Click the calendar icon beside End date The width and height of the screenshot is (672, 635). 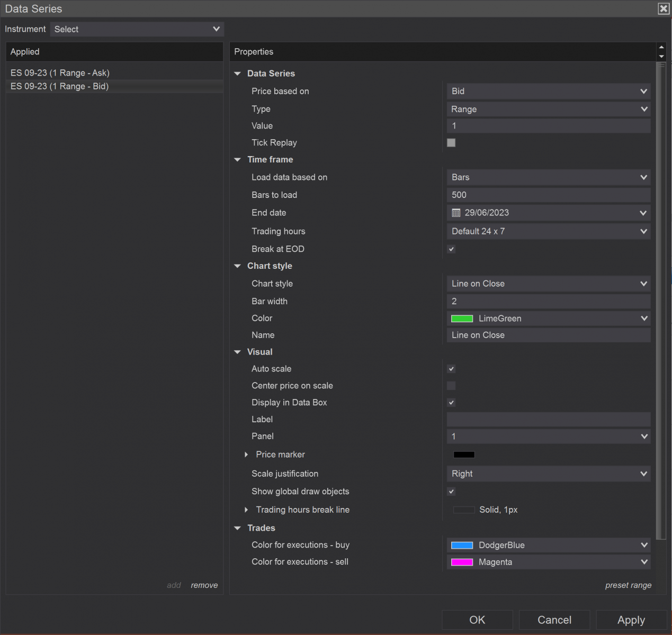[x=456, y=213]
